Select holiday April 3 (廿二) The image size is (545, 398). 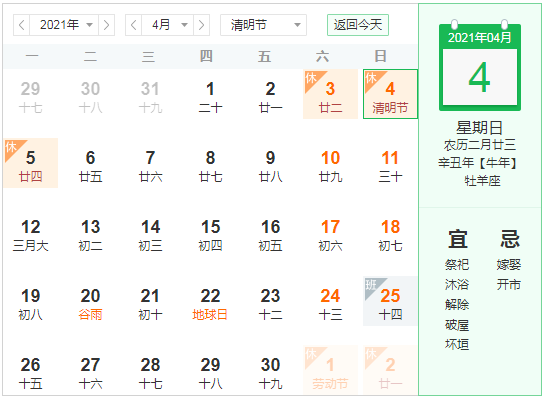coord(331,94)
